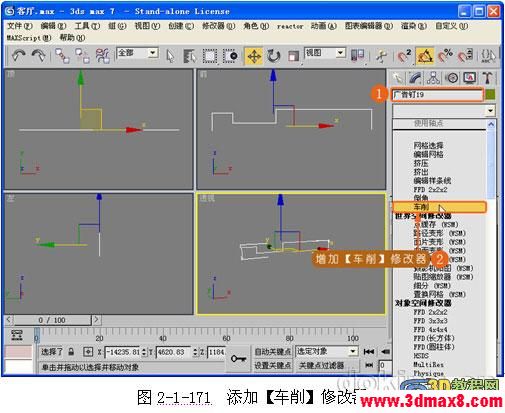
Task: Click the green object color swatch
Action: pos(490,95)
